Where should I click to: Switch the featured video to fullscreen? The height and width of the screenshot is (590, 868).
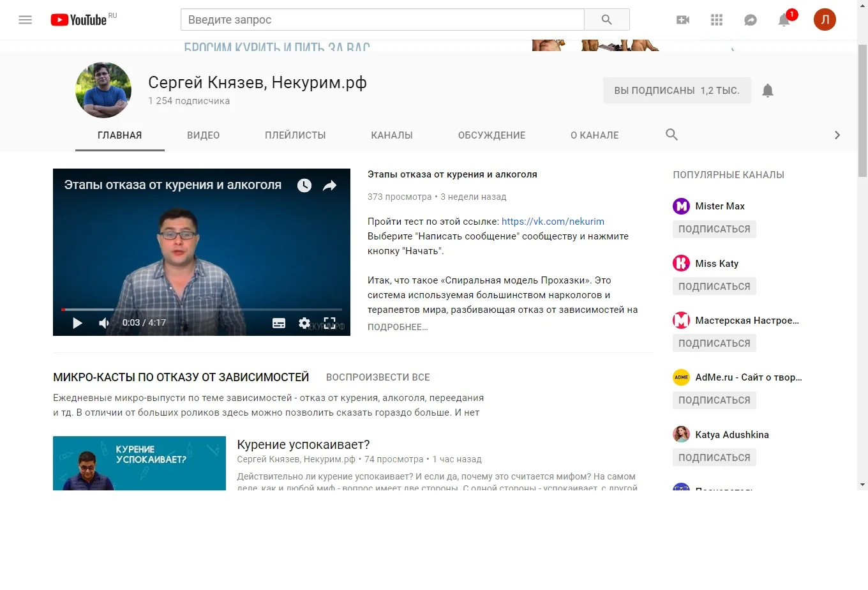(329, 323)
